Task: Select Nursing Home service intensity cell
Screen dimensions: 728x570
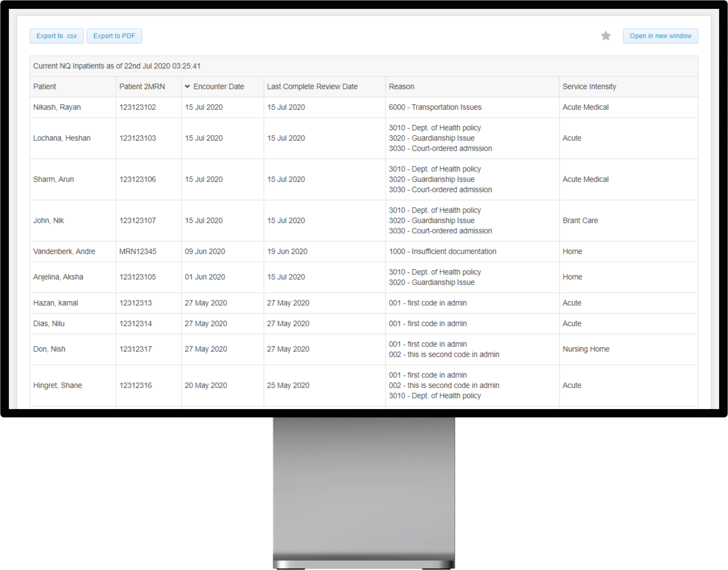Action: 586,349
